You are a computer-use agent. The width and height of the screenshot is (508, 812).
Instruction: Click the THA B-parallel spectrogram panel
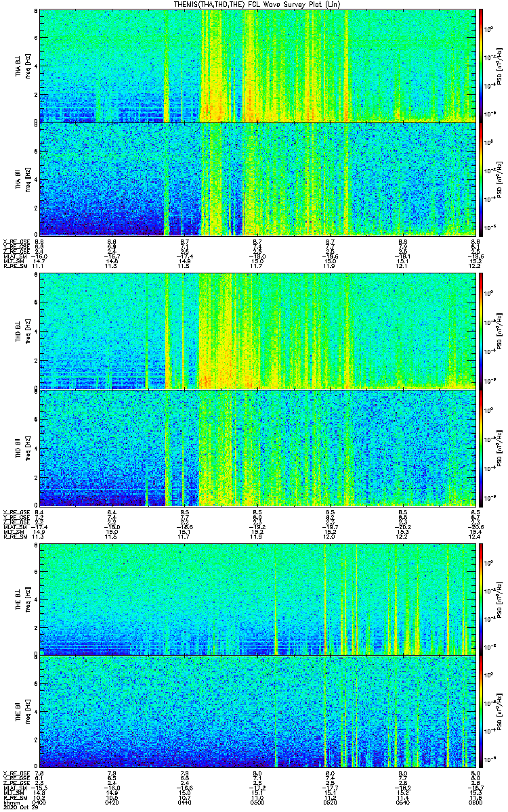coord(256,179)
